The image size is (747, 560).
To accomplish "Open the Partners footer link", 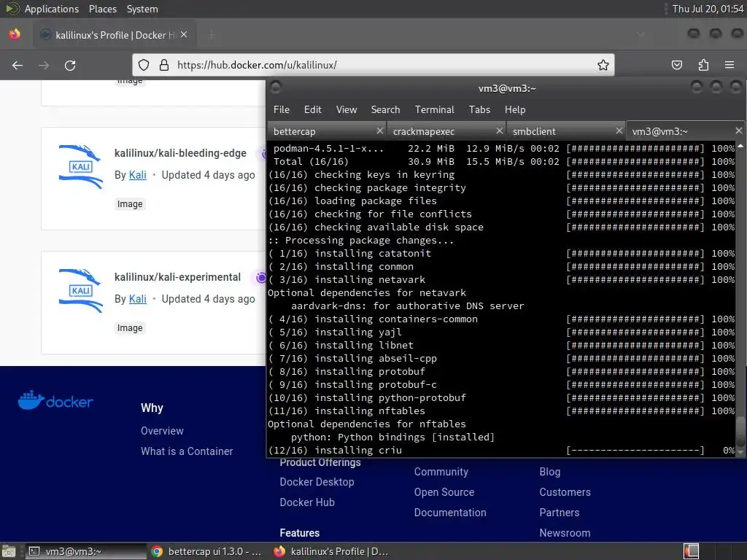I will point(560,513).
